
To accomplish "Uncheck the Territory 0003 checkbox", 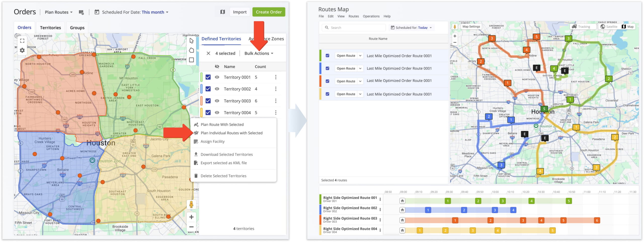I will [208, 101].
